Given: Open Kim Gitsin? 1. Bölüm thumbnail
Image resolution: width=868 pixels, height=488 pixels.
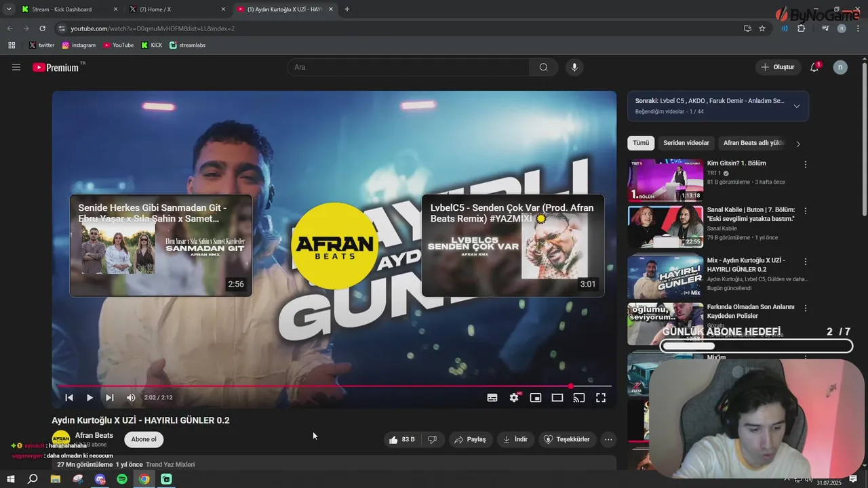Looking at the screenshot, I should click(x=665, y=180).
